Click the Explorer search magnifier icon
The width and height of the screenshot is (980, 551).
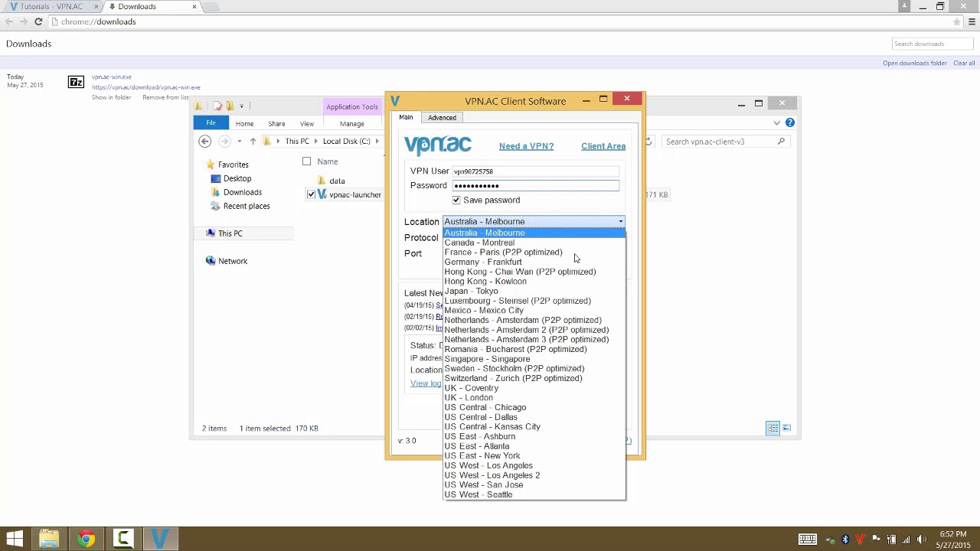[x=781, y=141]
